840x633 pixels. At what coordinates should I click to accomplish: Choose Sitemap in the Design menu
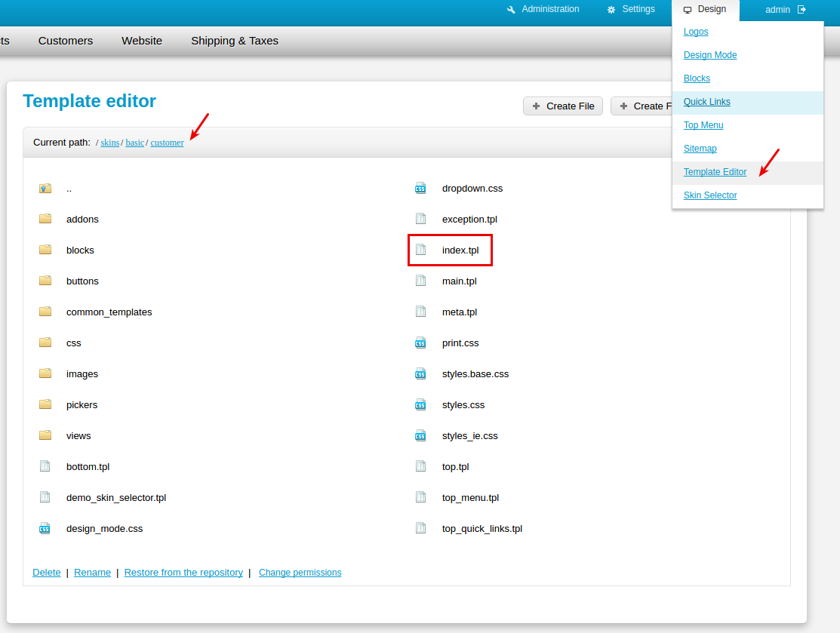(x=700, y=149)
